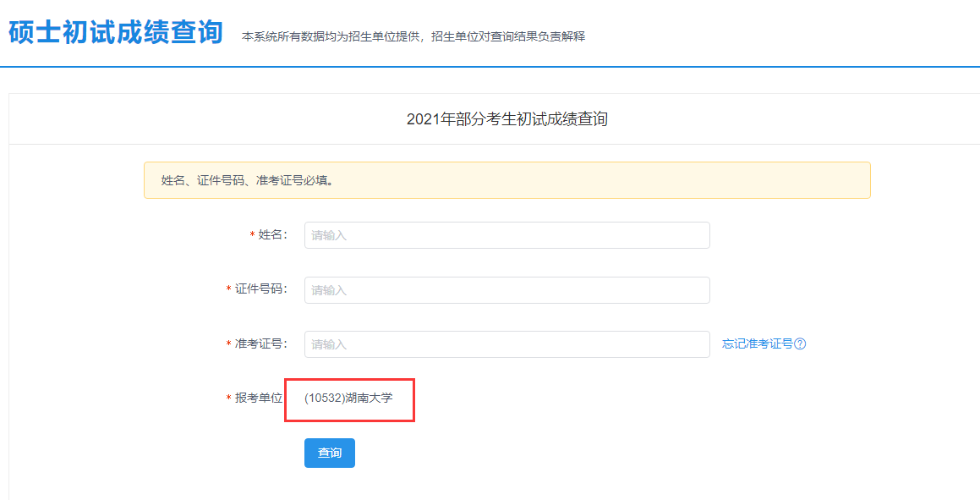Viewport: 980px width, 500px height.
Task: Click the yellow required-fields notice banner
Action: (506, 180)
